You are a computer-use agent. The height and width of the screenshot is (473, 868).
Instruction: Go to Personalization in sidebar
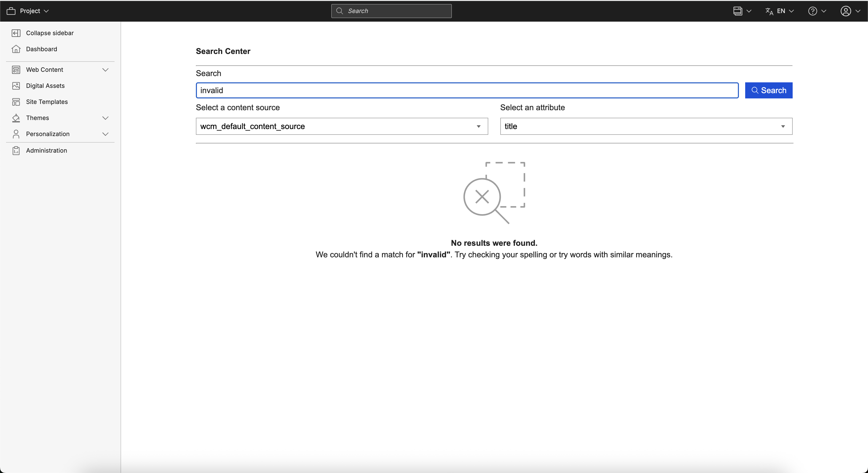pos(47,134)
